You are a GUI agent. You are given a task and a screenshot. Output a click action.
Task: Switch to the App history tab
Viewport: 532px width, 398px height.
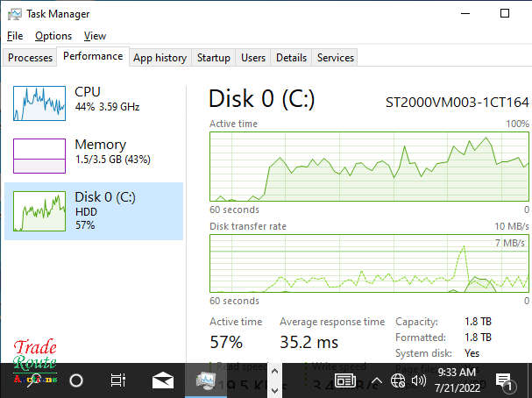coord(160,58)
